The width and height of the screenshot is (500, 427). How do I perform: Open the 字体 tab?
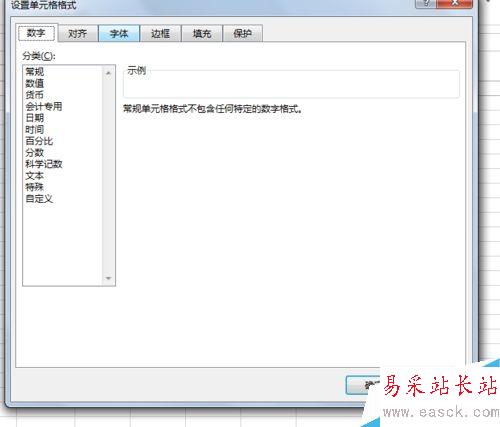coord(119,33)
